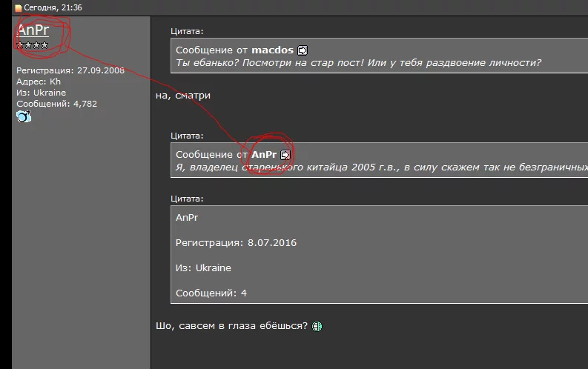The width and height of the screenshot is (588, 369).
Task: Click the post status icon beside Сегодня, 21:36
Action: (19, 8)
